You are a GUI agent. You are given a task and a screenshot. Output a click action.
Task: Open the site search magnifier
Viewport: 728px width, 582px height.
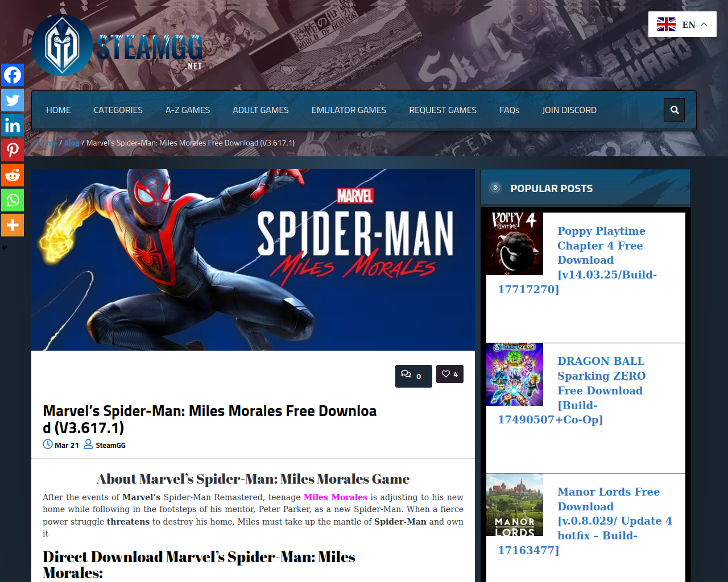point(675,110)
